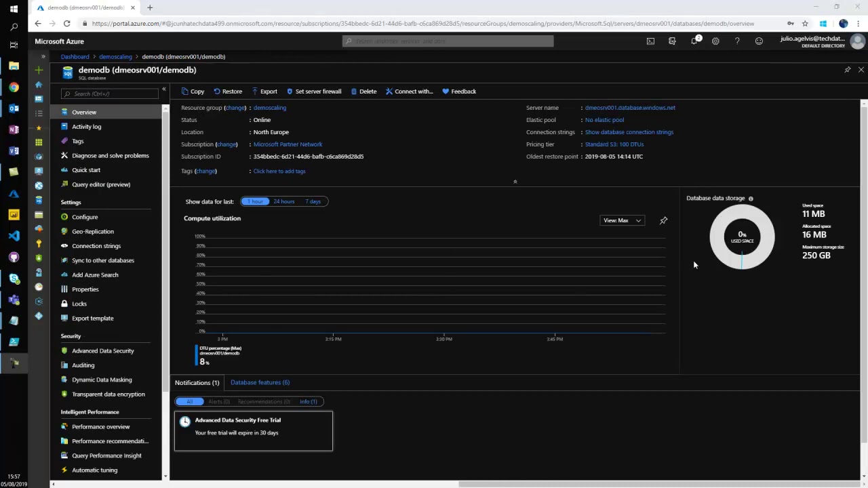Click the portal top search bar
The width and height of the screenshot is (868, 488).
coord(448,41)
